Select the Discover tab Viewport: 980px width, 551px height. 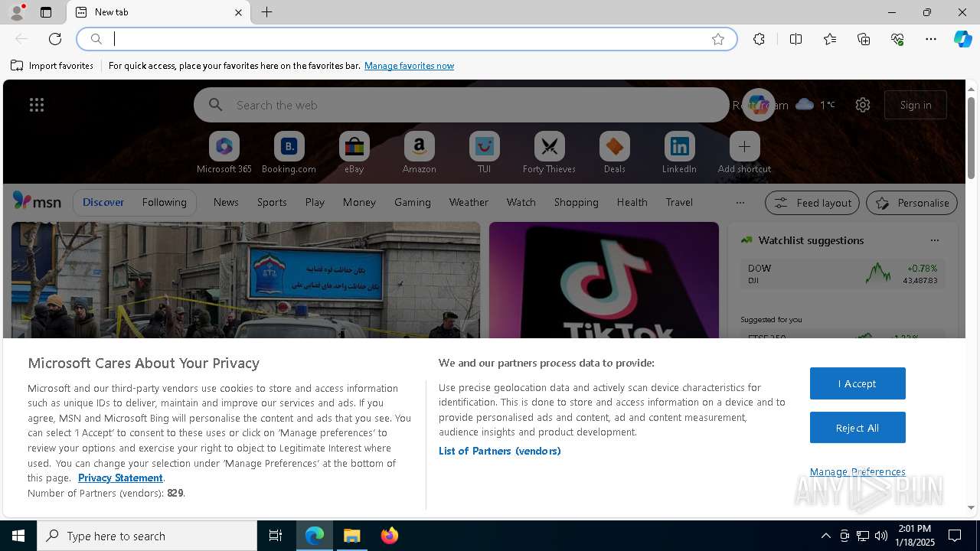[x=103, y=202]
